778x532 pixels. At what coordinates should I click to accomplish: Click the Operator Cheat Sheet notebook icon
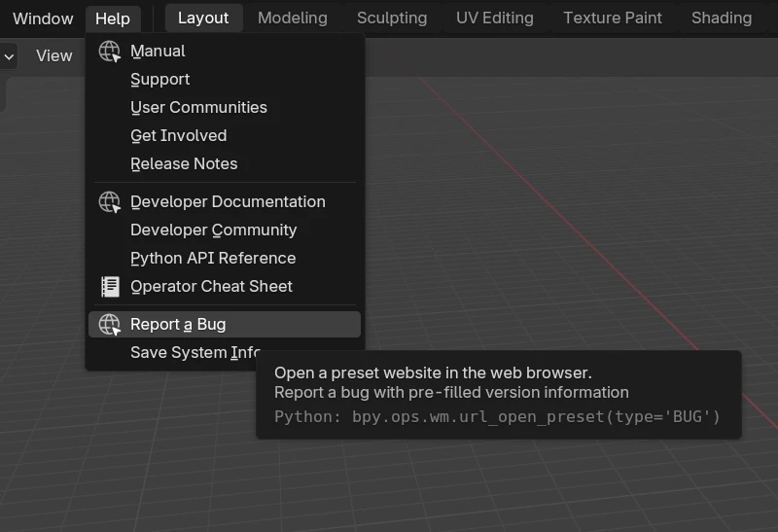(110, 287)
